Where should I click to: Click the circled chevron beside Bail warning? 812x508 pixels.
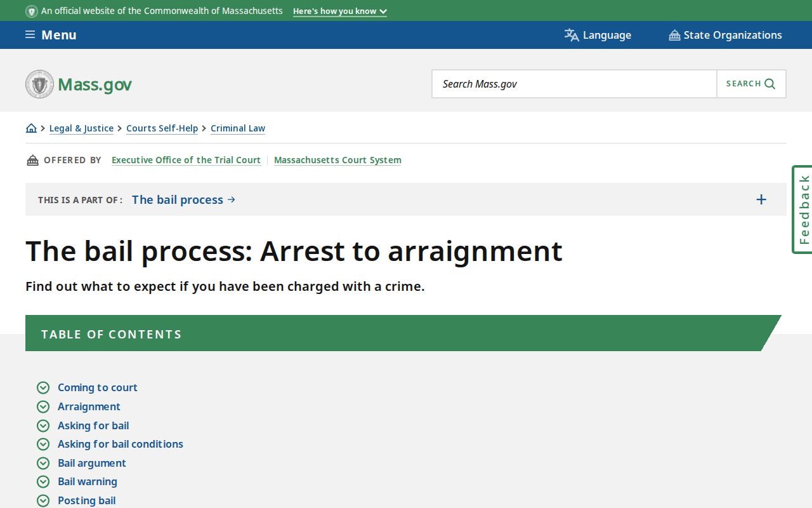43,481
